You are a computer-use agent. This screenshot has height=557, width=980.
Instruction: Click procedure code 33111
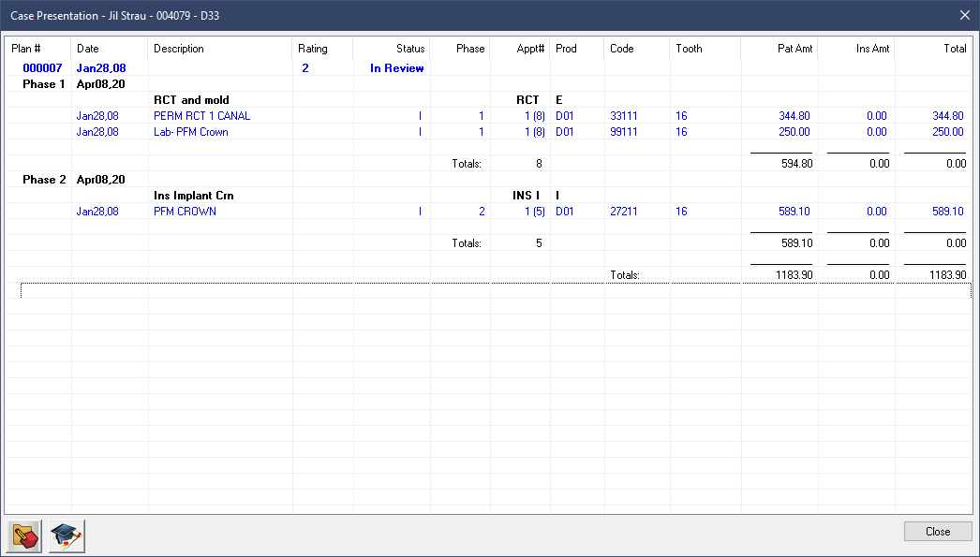click(x=624, y=116)
